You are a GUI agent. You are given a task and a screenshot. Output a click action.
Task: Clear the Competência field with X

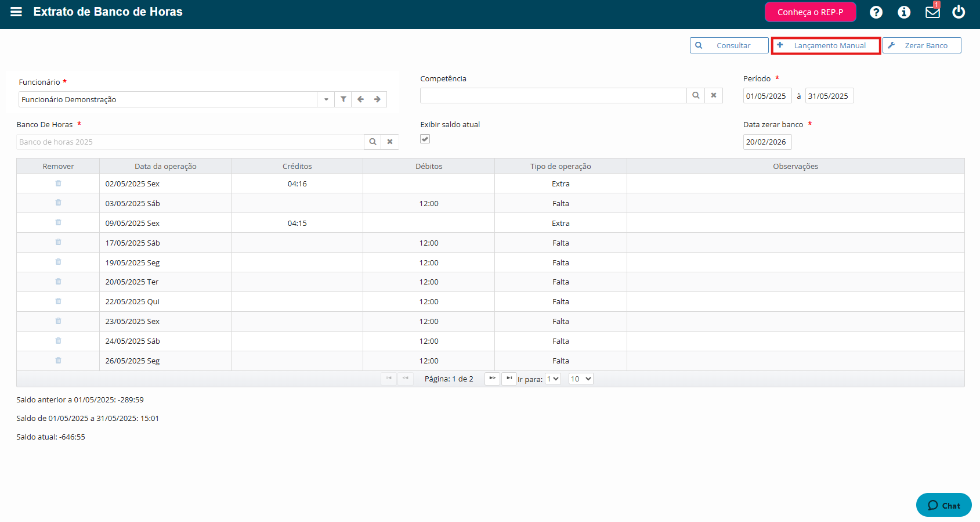[x=714, y=95]
